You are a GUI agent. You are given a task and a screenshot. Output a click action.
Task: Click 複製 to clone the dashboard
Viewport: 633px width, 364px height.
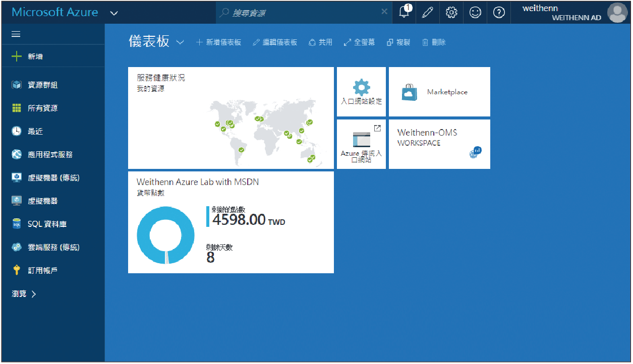click(x=398, y=42)
